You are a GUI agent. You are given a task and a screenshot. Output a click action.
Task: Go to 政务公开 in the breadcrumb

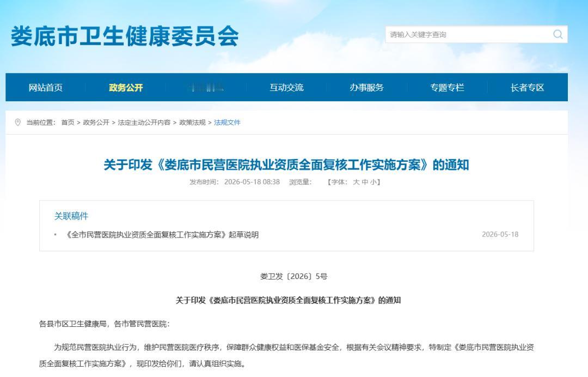[96, 122]
